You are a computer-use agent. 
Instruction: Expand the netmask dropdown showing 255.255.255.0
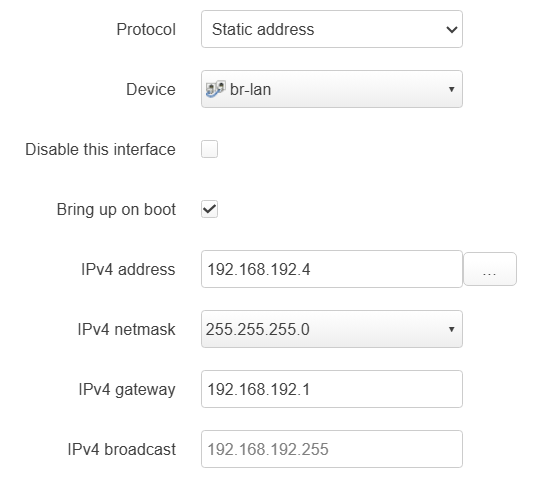click(x=332, y=329)
